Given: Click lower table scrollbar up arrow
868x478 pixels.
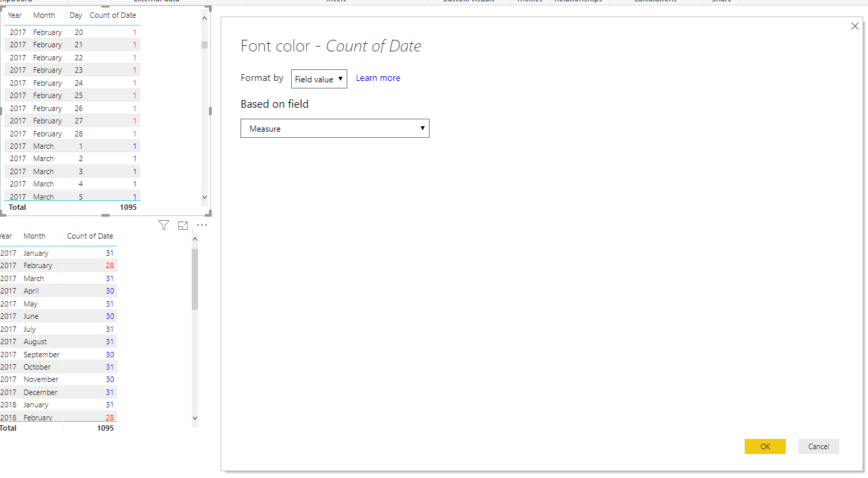Looking at the screenshot, I should coord(195,239).
